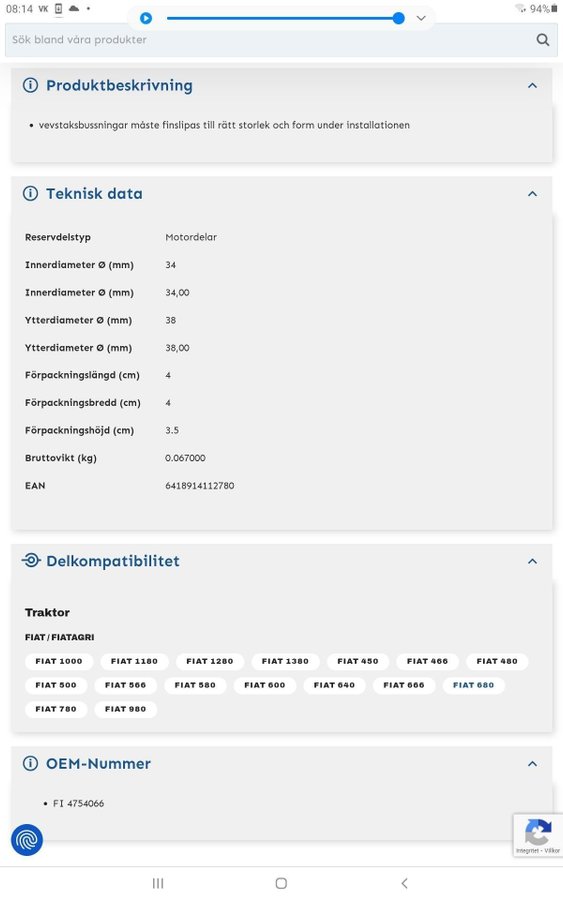Collapse the OEM-Nummer section
The image size is (563, 900).
click(533, 764)
